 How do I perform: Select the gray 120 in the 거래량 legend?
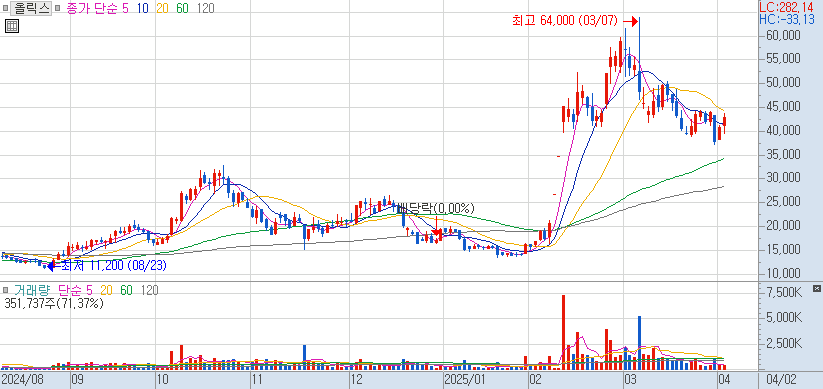click(x=149, y=290)
